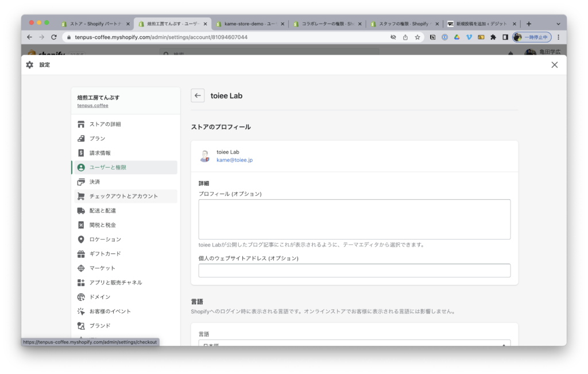
Task: Open the 配送と配達 settings page
Action: pos(126,211)
